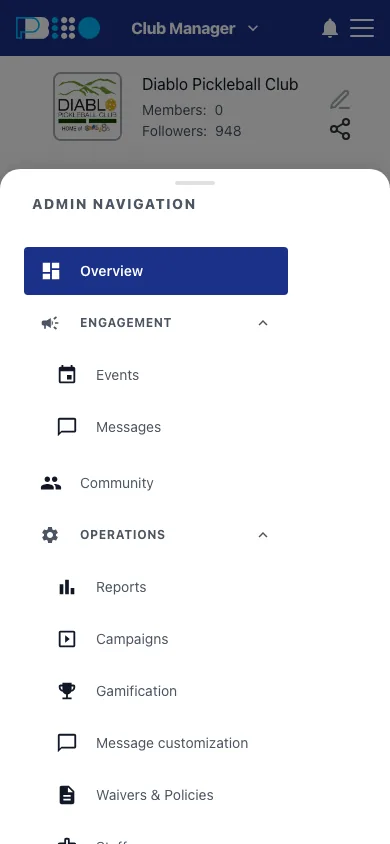
Task: Click the Gamification trophy icon
Action: 67,691
